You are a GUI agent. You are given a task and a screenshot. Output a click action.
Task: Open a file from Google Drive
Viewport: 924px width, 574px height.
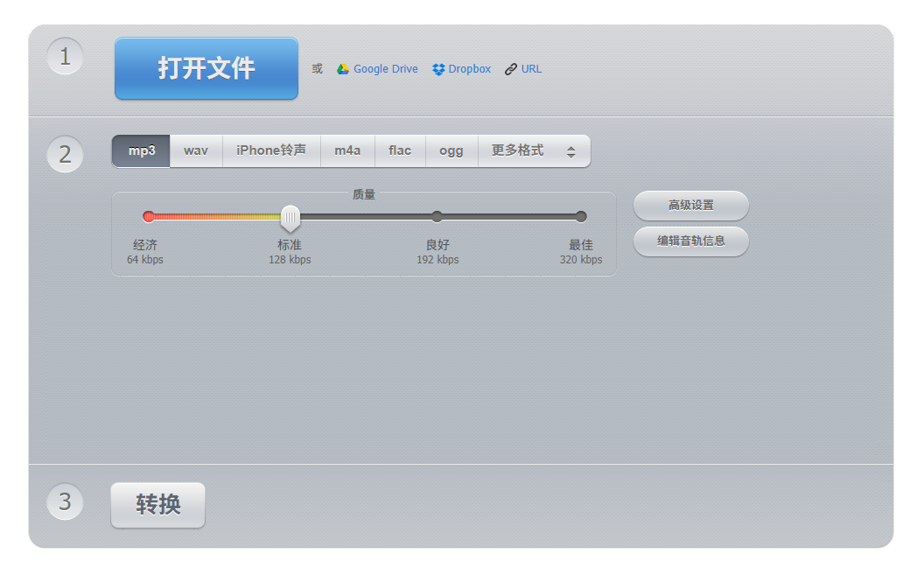pos(377,68)
